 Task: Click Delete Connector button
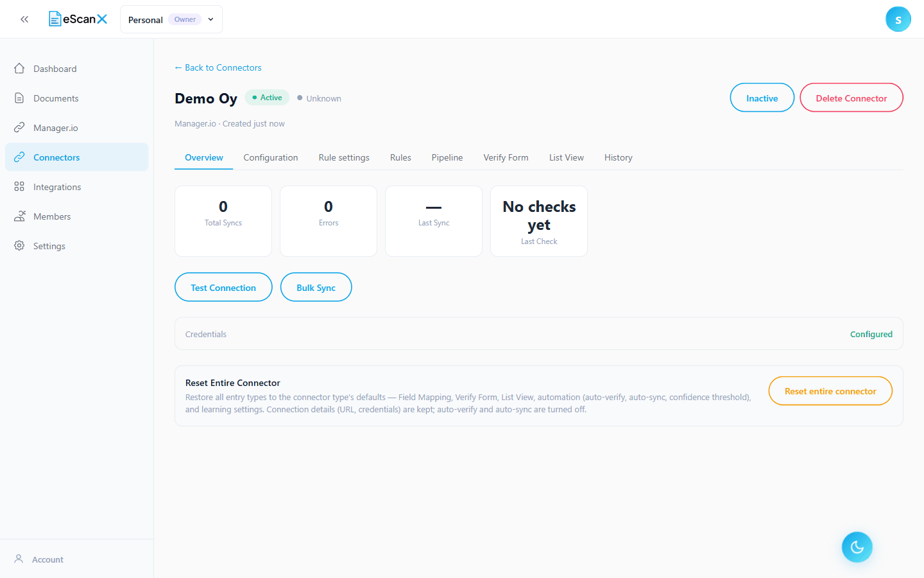pyautogui.click(x=851, y=98)
